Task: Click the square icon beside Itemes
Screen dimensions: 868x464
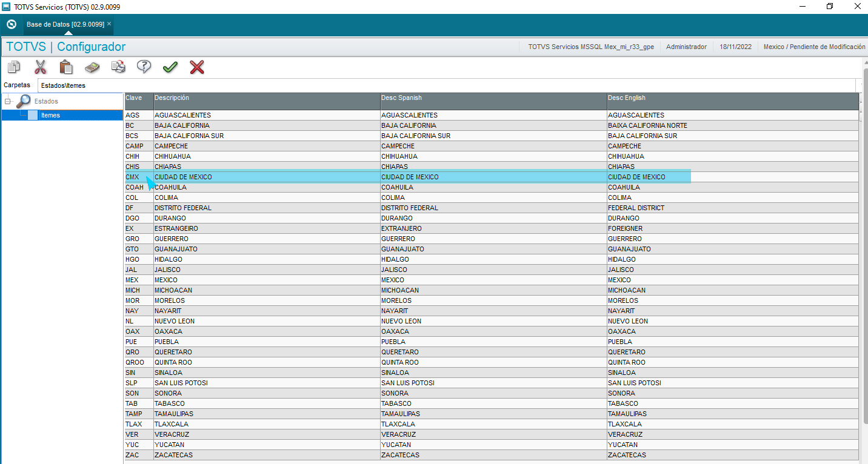Action: pyautogui.click(x=33, y=115)
